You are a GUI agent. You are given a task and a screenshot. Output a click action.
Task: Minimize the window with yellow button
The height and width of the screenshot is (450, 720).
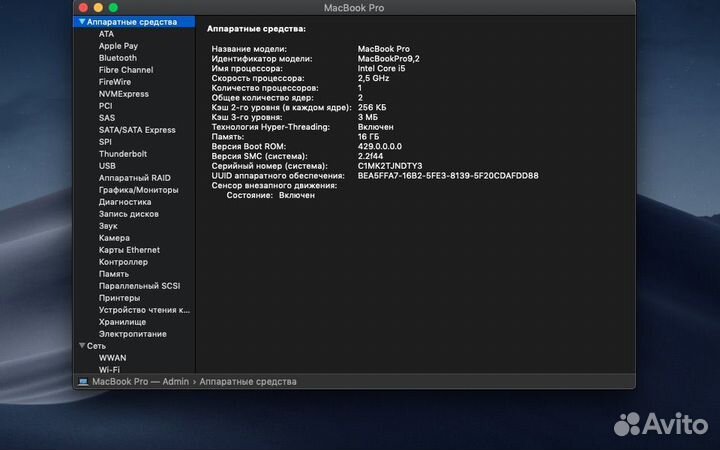point(98,7)
